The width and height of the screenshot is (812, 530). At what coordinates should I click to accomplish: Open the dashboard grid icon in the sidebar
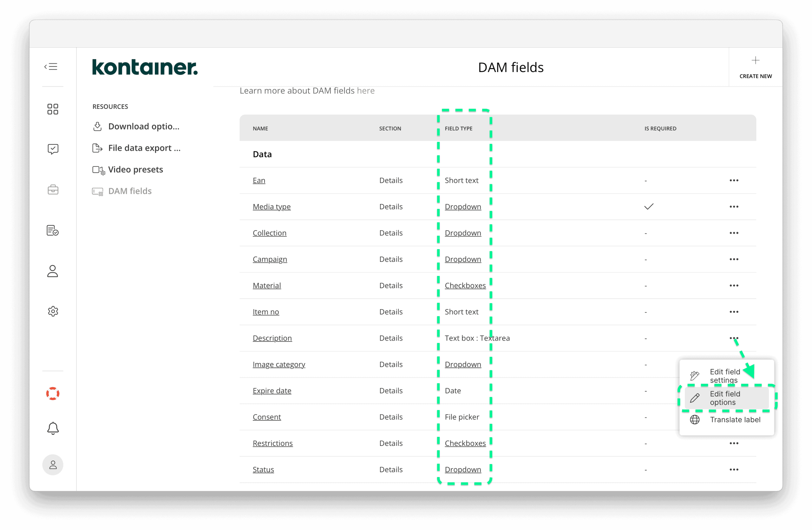coord(53,109)
